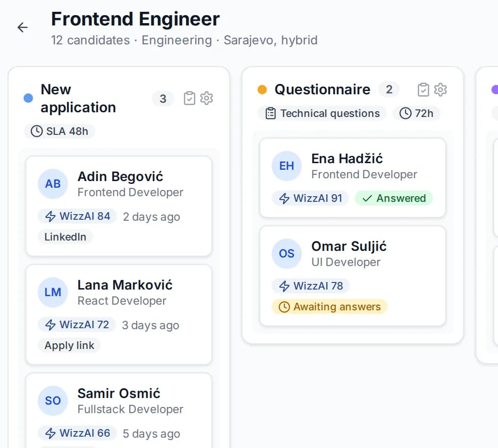Viewport: 498px width, 448px height.
Task: Click Ena Hadžić's EH avatar
Action: 286,166
